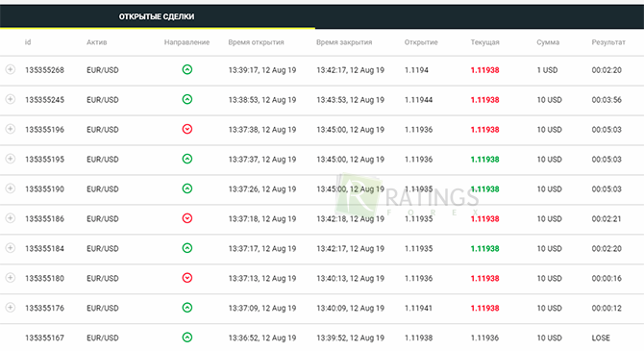This screenshot has width=644, height=351.
Task: Expand details for trade 135355245
Action: [11, 99]
